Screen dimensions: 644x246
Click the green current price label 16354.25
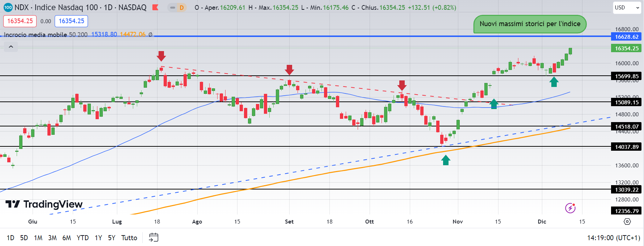click(627, 48)
